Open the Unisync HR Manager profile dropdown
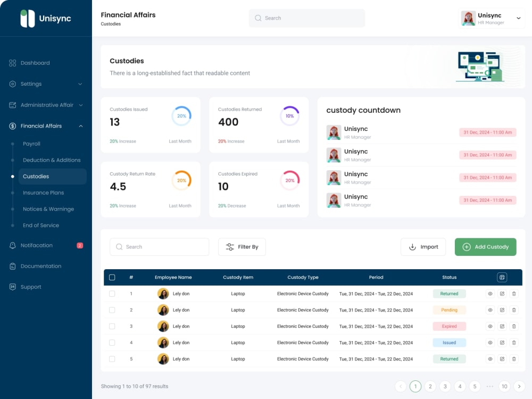Screen dimensions: 532x399 [x=492, y=18]
